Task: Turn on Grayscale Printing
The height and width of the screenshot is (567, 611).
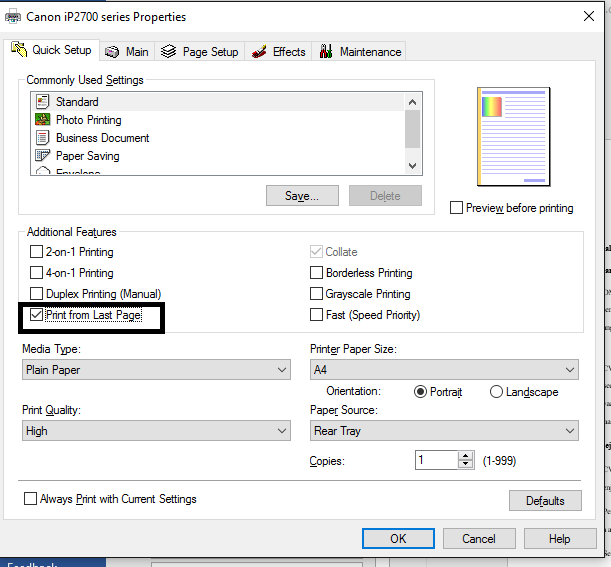Action: tap(316, 293)
